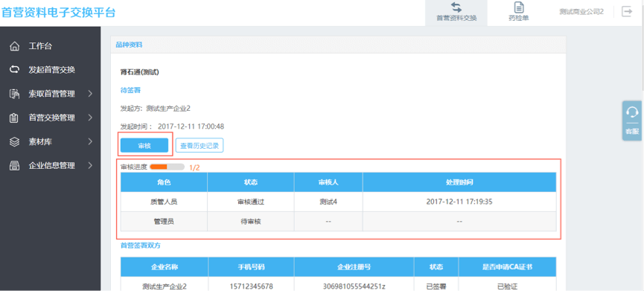Click the exchange arrows icon beside 发起首营交换
644x291 pixels.
coord(14,70)
